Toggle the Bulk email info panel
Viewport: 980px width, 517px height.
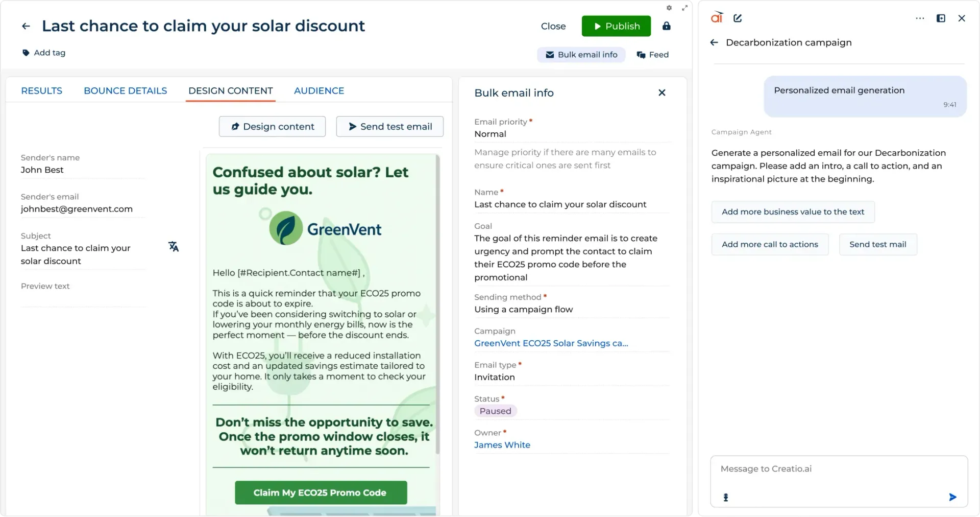click(x=581, y=55)
